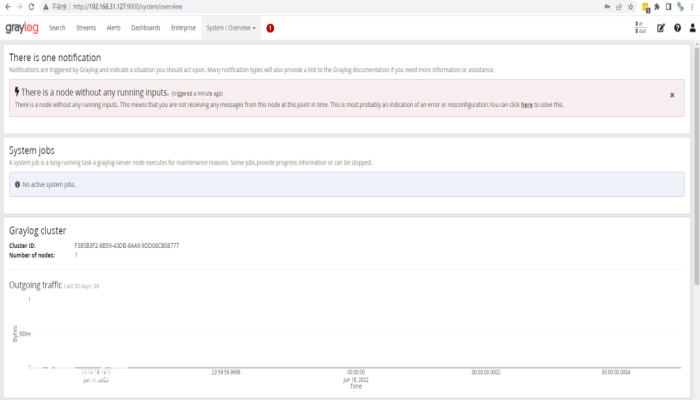The height and width of the screenshot is (400, 700).
Task: Open the extensions puzzle icon
Action: [x=657, y=7]
